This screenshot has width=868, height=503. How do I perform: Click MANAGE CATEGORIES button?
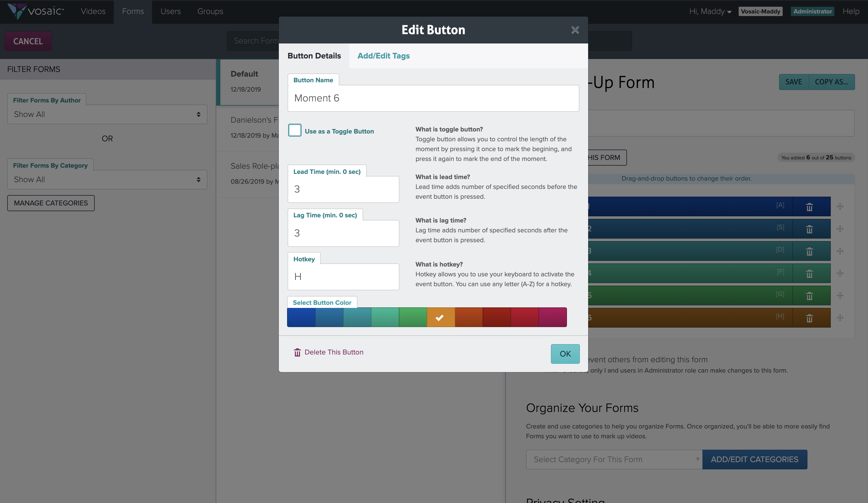coord(51,203)
